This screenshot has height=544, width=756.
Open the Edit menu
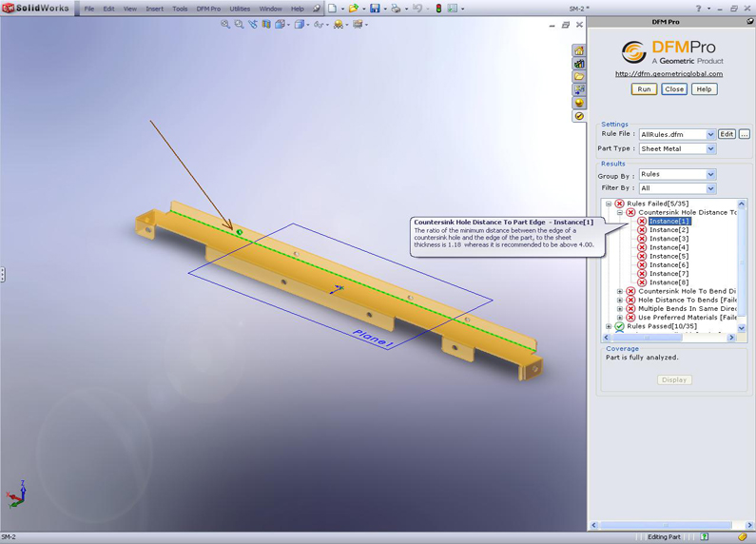click(109, 9)
